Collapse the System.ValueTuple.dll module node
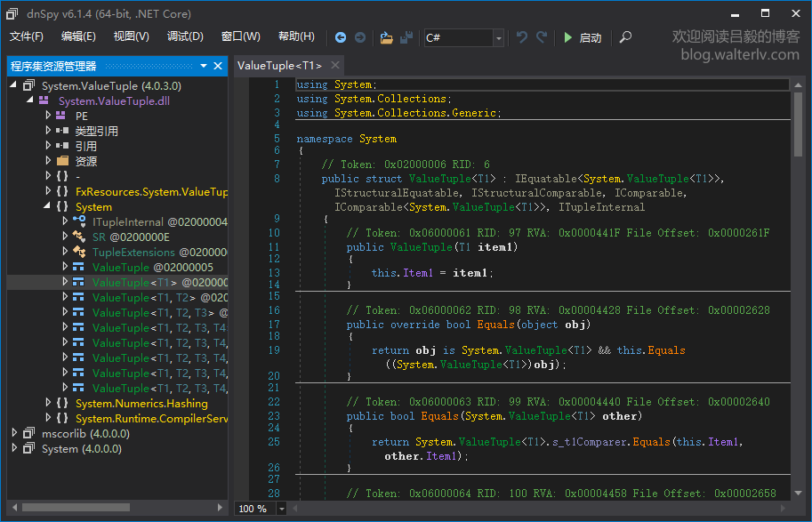Image resolution: width=812 pixels, height=522 pixels. [30, 100]
